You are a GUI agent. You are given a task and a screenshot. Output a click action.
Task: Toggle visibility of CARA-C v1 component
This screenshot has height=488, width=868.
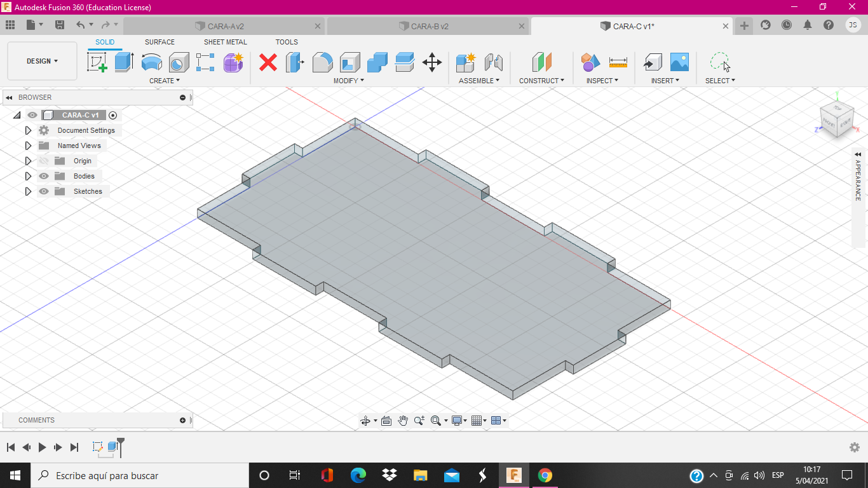click(x=32, y=115)
